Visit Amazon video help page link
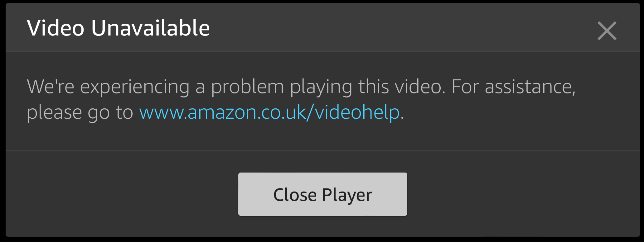 coord(269,112)
